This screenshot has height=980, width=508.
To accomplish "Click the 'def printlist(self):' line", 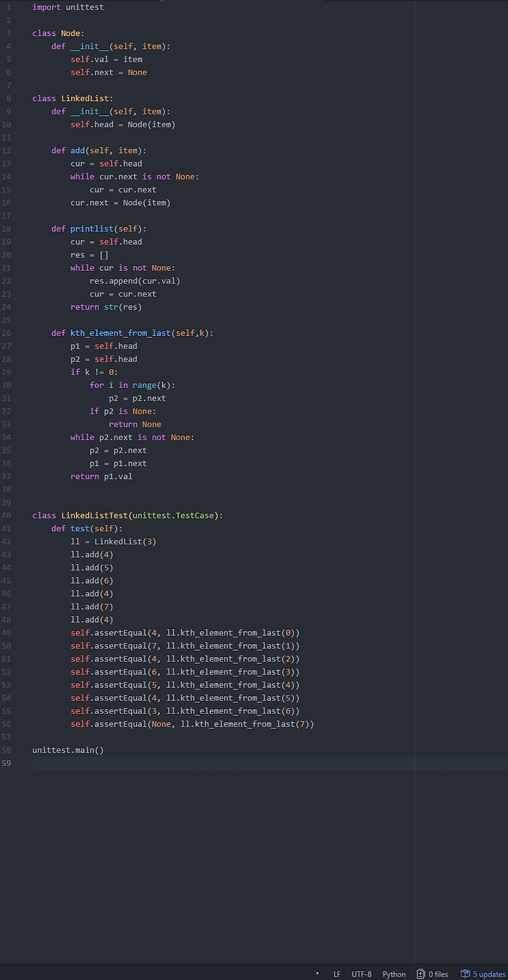I will point(99,229).
